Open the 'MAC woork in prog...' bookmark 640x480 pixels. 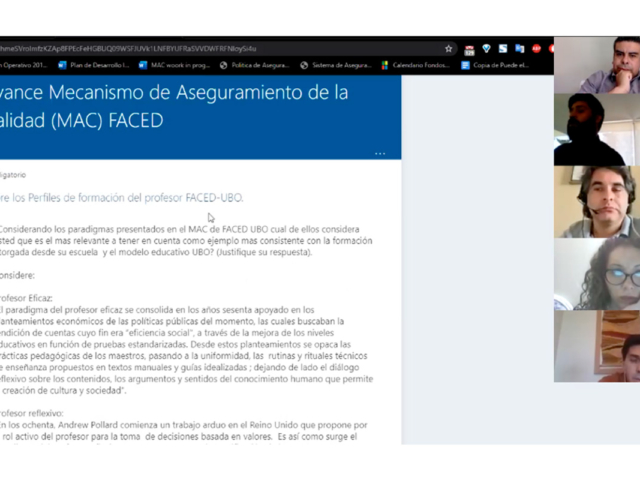(174, 65)
